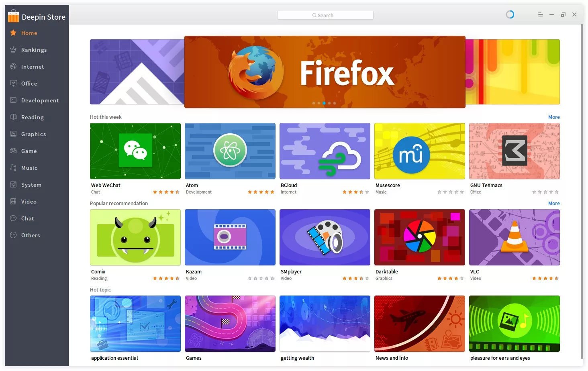This screenshot has width=588, height=371.
Task: Select the first carousel dot on the banner
Action: pos(314,103)
